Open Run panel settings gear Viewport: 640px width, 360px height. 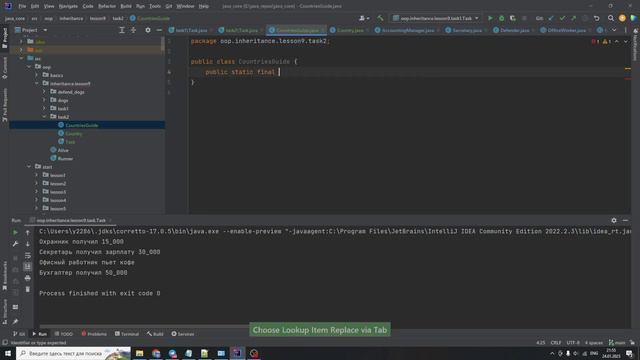(x=614, y=220)
